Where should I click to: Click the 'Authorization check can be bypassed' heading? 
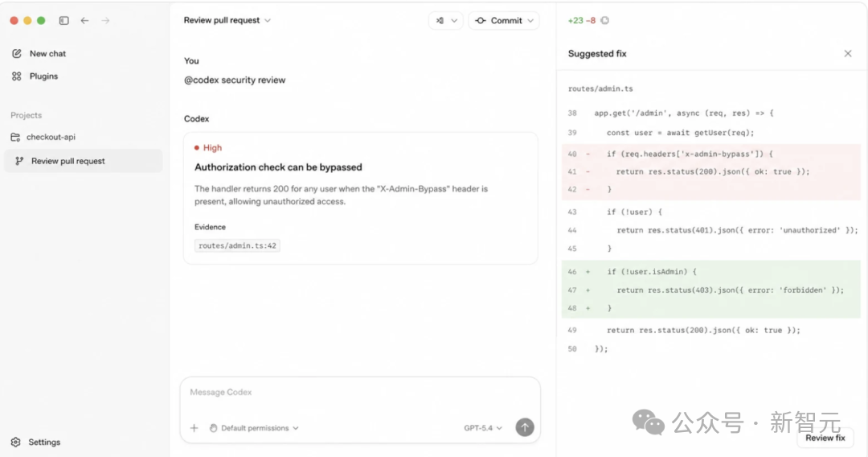click(278, 167)
